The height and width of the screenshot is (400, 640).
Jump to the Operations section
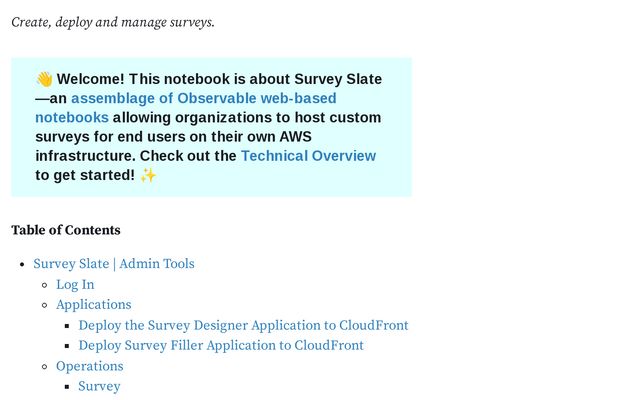coord(89,366)
